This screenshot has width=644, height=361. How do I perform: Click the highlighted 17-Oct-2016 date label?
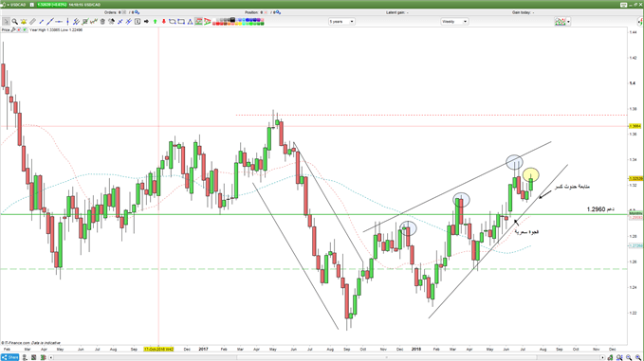click(x=158, y=349)
